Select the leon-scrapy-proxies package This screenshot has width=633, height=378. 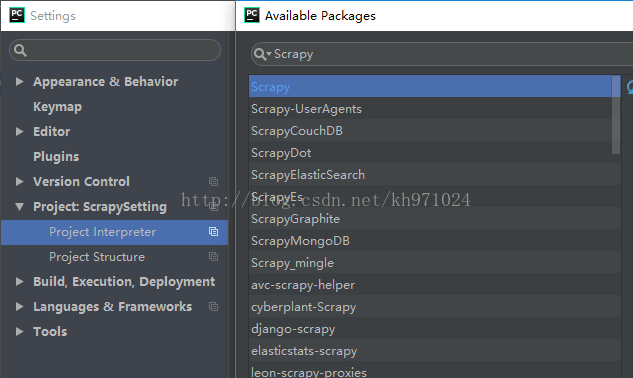click(435, 371)
